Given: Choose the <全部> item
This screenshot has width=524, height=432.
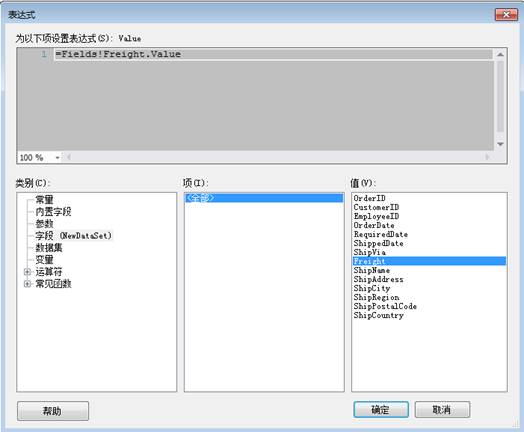Looking at the screenshot, I should [x=264, y=198].
